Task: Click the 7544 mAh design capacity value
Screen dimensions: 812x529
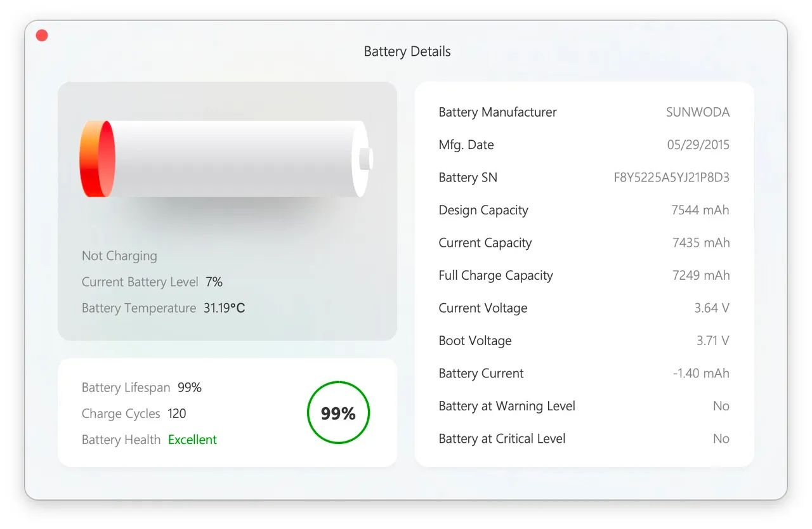Action: [x=700, y=210]
